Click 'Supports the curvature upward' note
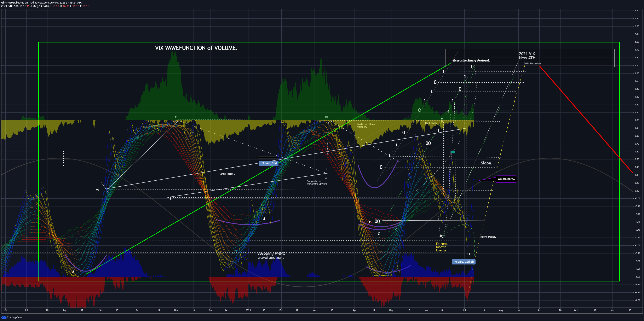The height and width of the screenshot is (321, 644). coord(317,182)
